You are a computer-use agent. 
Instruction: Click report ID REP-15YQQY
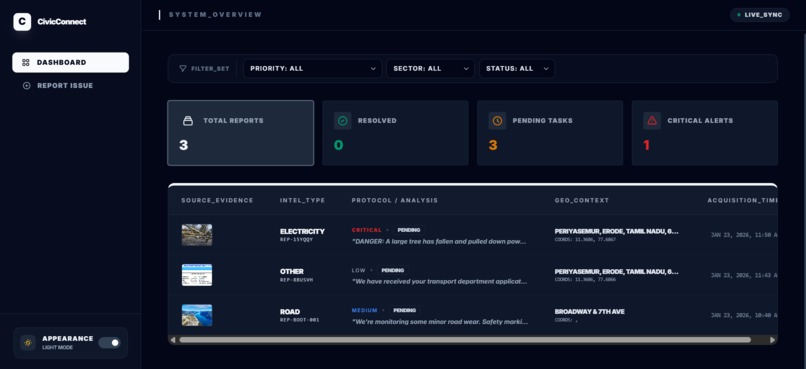(296, 239)
